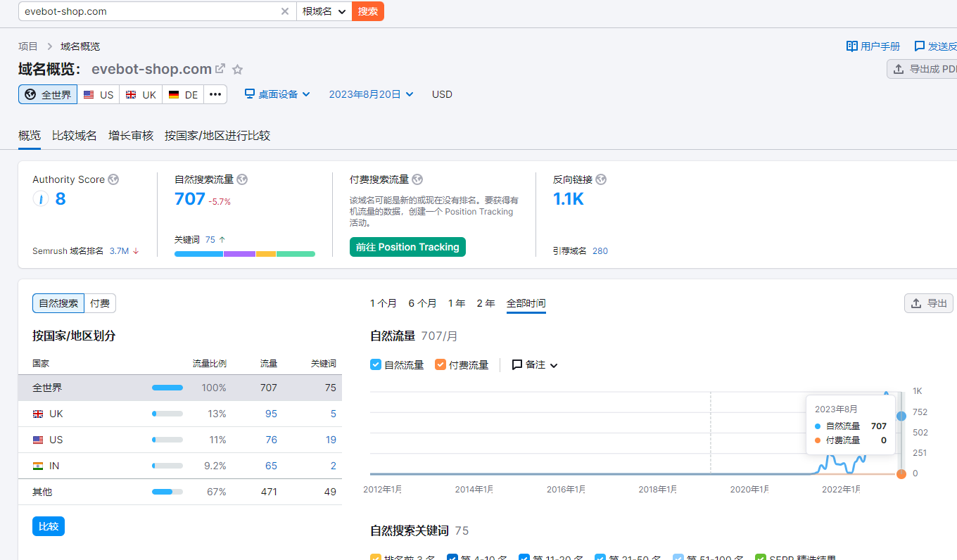The image size is (957, 560).
Task: Click the India flag in country table
Action: coord(38,466)
